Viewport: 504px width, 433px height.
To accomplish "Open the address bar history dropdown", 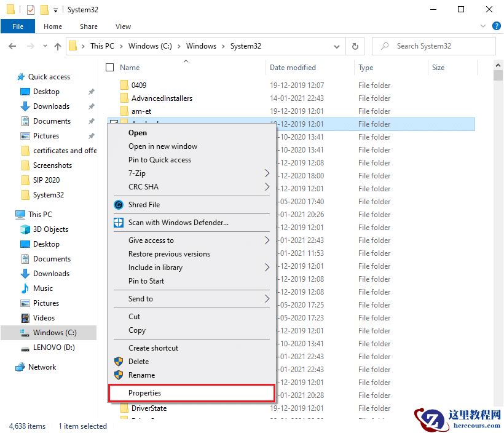I will click(337, 47).
